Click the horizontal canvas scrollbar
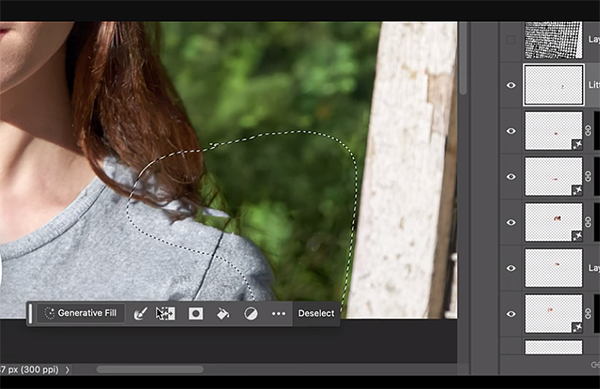Image resolution: width=600 pixels, height=389 pixels. click(150, 369)
